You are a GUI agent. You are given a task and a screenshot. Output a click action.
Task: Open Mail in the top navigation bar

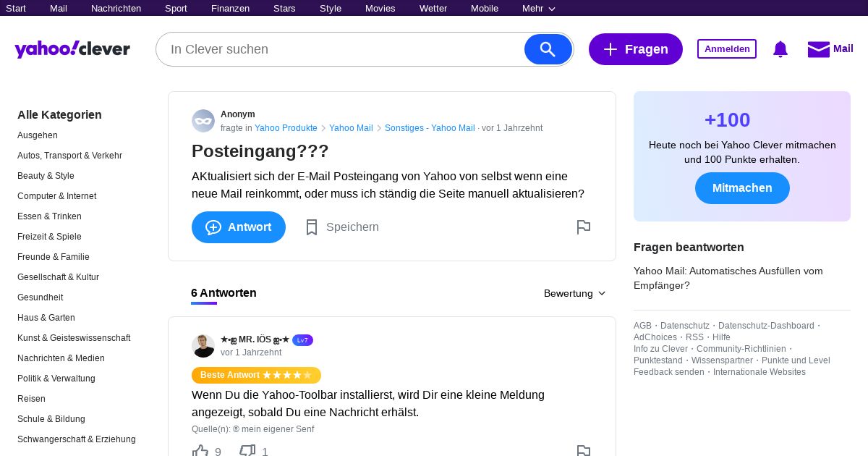pos(59,9)
